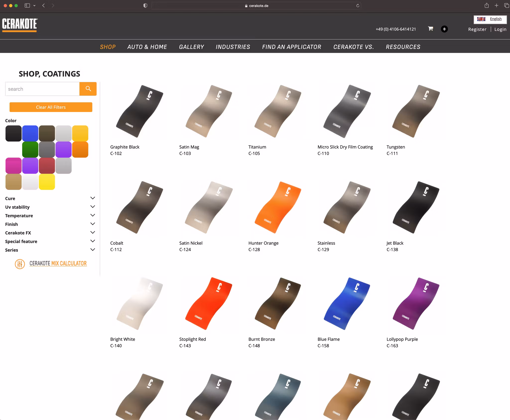Click the Safari reload page icon
This screenshot has height=420, width=510.
358,5
